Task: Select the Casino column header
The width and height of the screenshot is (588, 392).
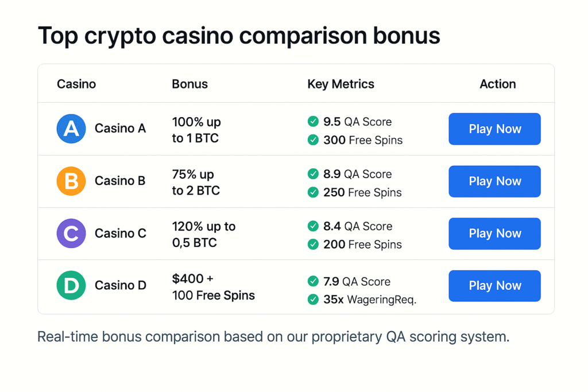Action: [76, 84]
